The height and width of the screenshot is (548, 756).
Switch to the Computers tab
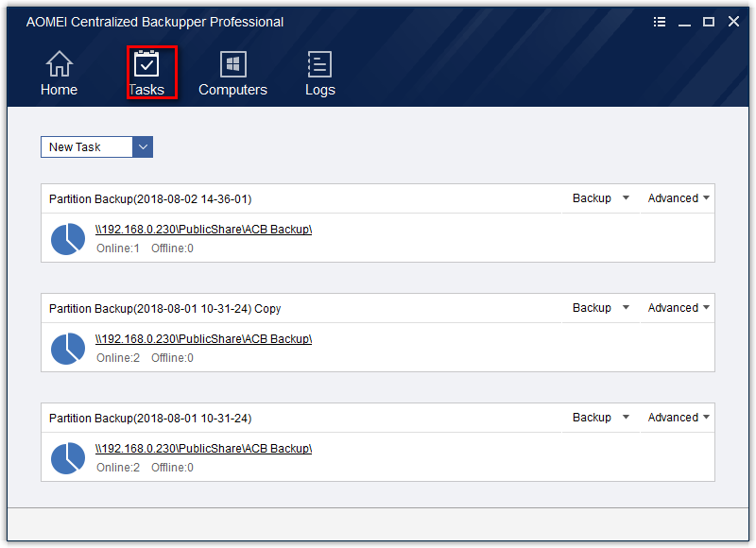click(x=232, y=73)
